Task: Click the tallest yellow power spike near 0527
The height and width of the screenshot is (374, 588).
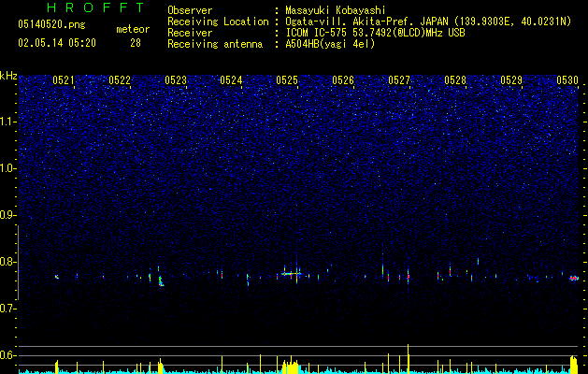Action: pyautogui.click(x=408, y=359)
